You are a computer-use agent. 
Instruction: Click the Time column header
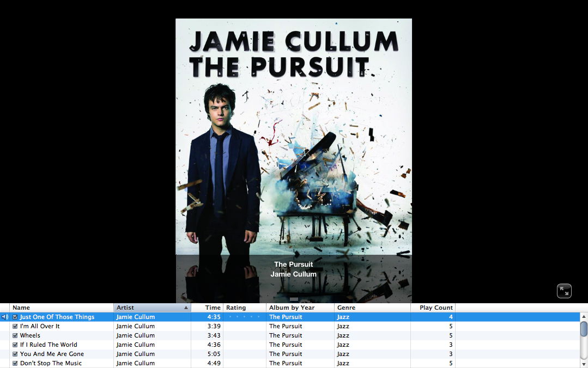[x=207, y=308]
